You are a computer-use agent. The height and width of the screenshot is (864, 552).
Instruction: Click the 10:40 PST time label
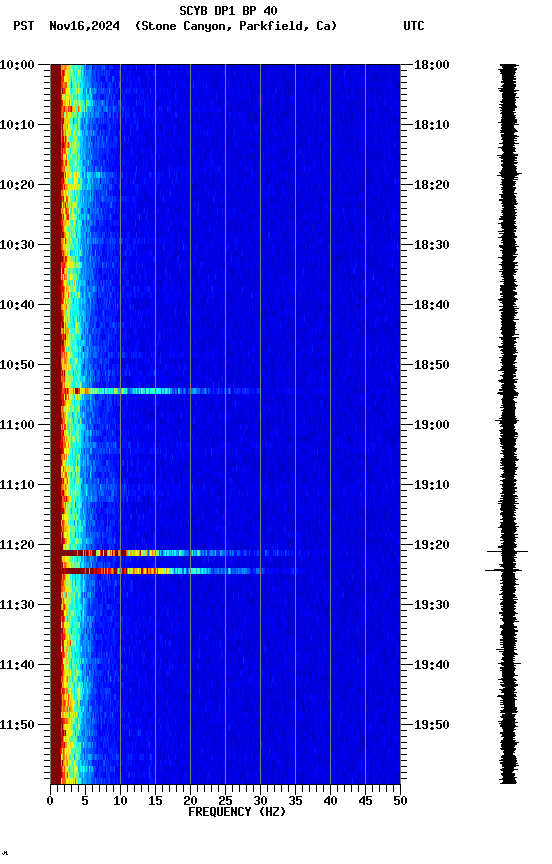coord(17,305)
